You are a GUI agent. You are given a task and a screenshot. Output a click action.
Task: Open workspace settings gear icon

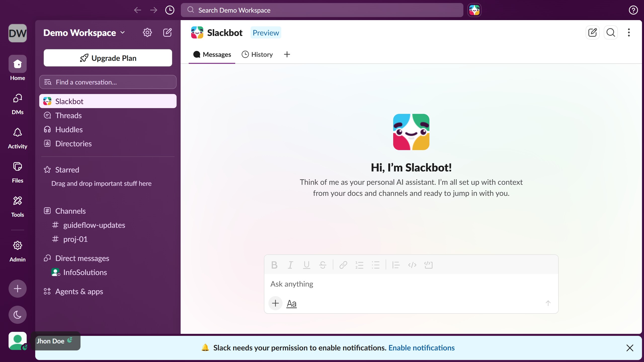[x=147, y=33]
